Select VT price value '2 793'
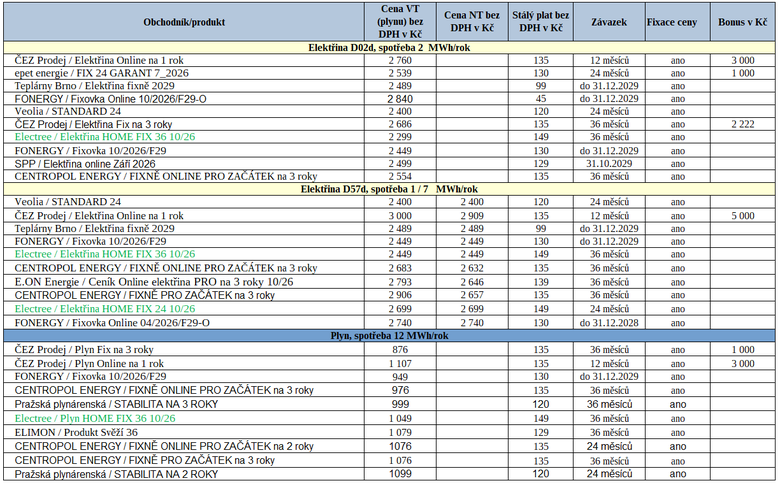Viewport: 780px width, 483px height. point(400,282)
